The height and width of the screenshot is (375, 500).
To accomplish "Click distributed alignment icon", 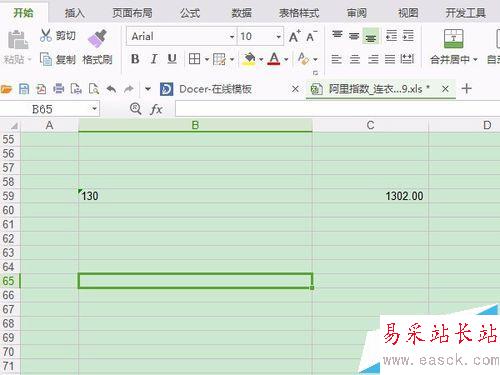I will pyautogui.click(x=407, y=59).
